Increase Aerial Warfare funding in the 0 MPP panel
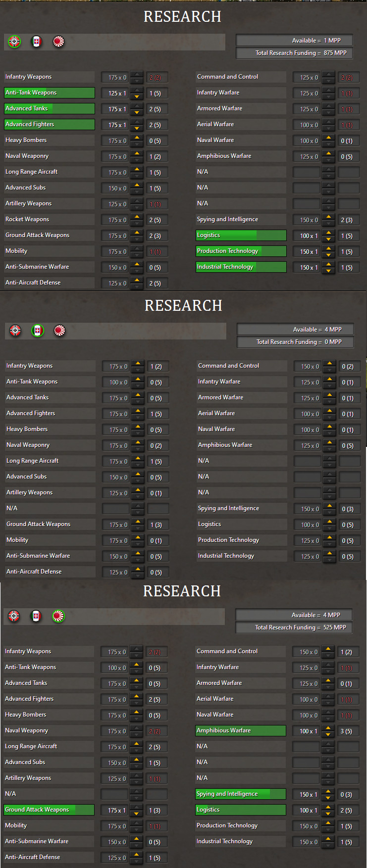The image size is (367, 868). click(x=330, y=411)
